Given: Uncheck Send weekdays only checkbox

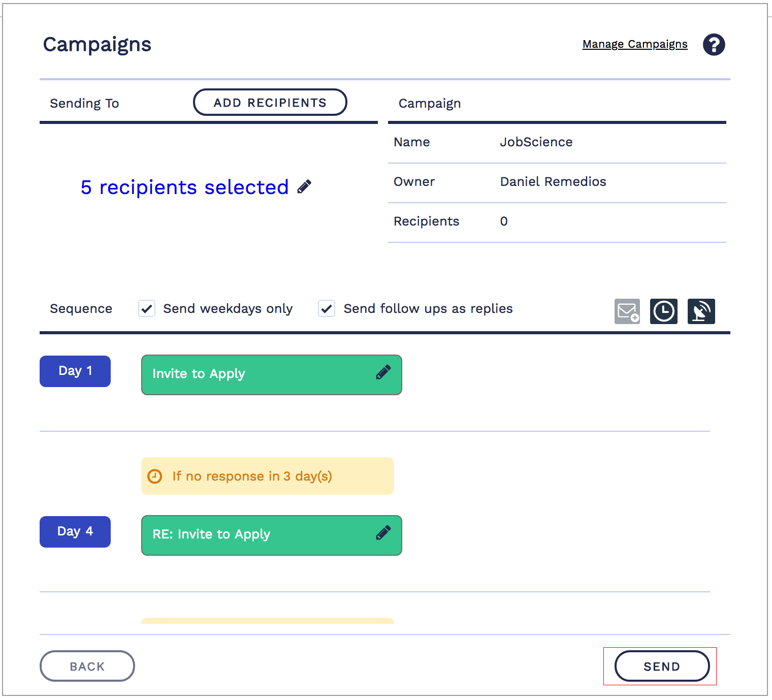Looking at the screenshot, I should (147, 308).
